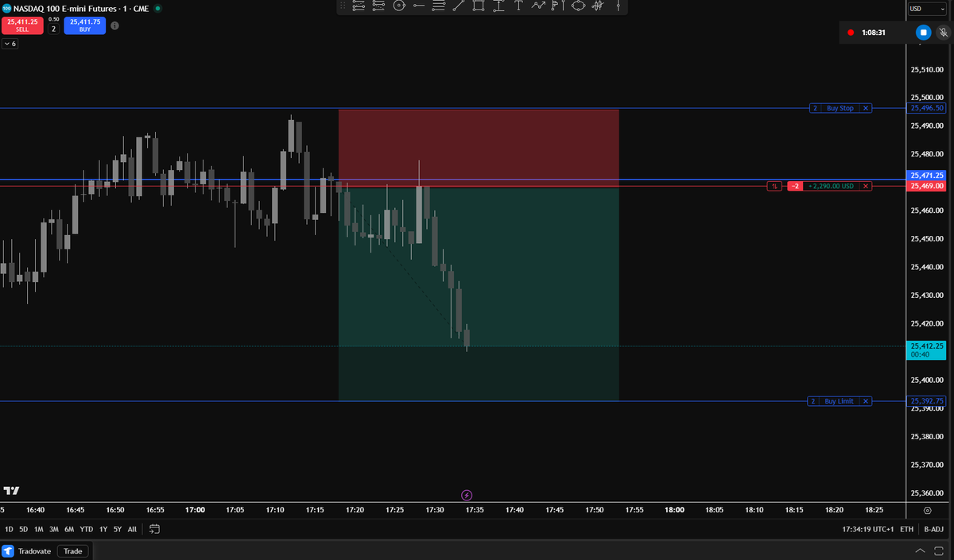Select the price range measure tool

point(498,6)
